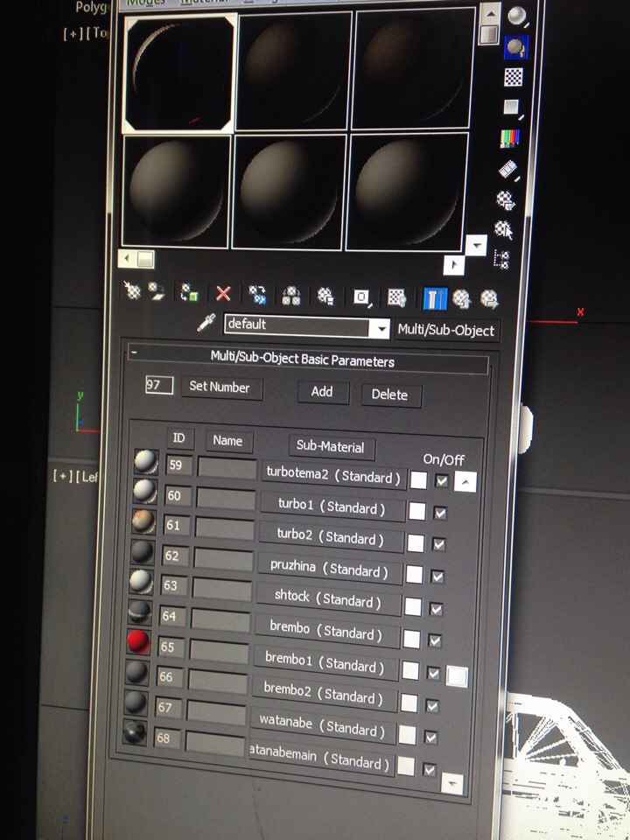Image resolution: width=630 pixels, height=840 pixels.
Task: Click the Make Unique icon
Action: coord(290,295)
